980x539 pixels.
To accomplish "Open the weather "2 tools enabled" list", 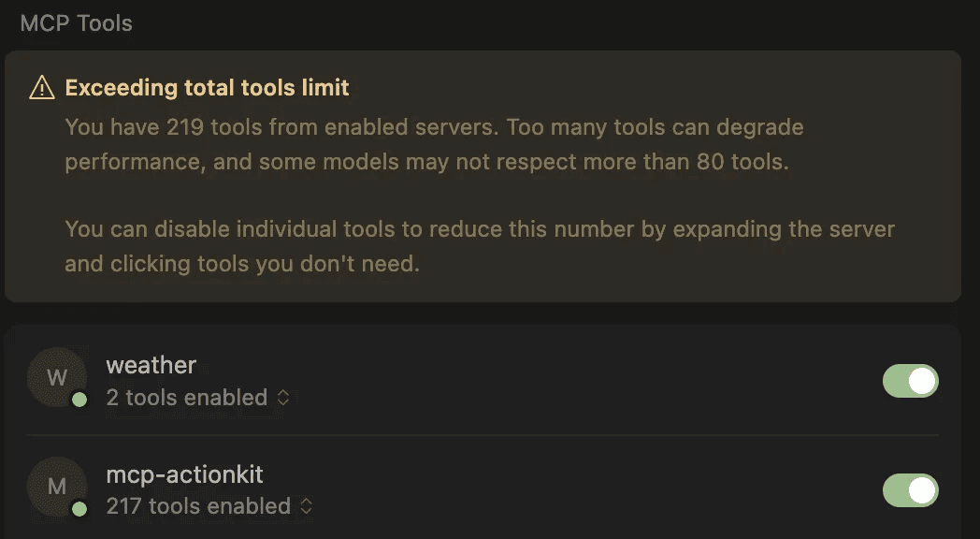I will (187, 398).
